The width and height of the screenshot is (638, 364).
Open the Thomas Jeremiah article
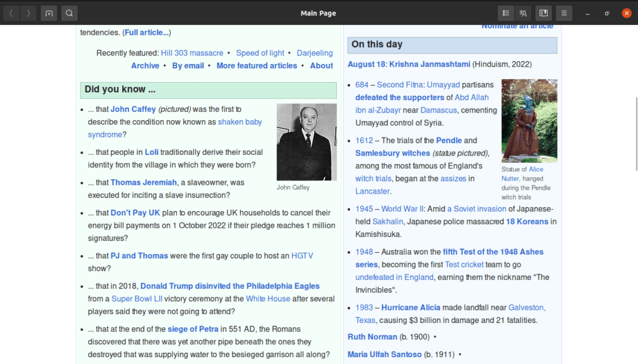tap(144, 183)
